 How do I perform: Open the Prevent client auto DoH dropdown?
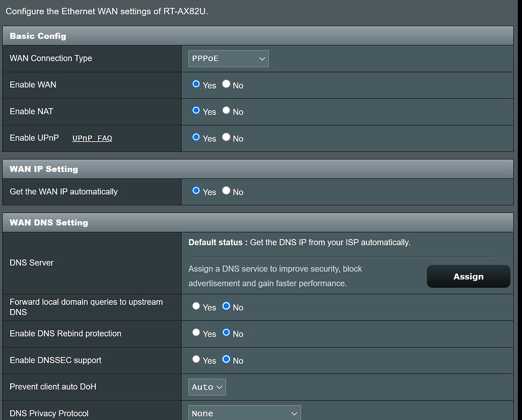pos(206,386)
